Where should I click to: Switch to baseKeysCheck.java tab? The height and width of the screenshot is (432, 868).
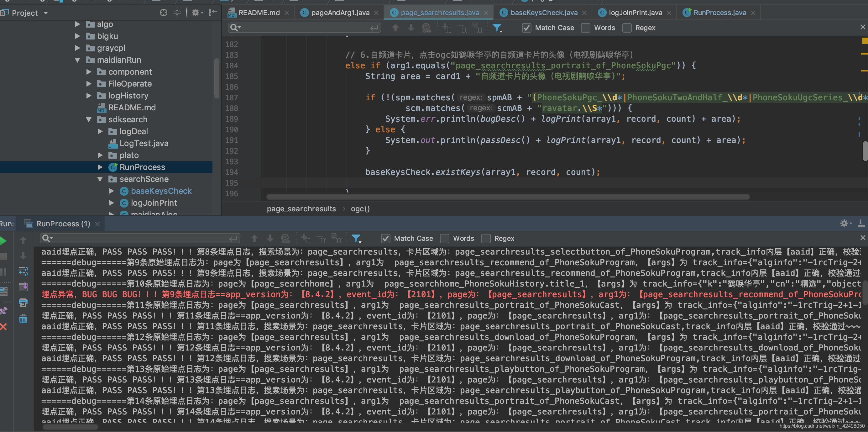click(543, 13)
